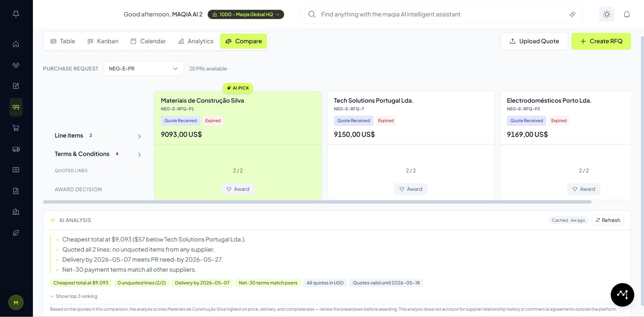
Task: Click the search magnifier icon
Action: click(x=312, y=14)
